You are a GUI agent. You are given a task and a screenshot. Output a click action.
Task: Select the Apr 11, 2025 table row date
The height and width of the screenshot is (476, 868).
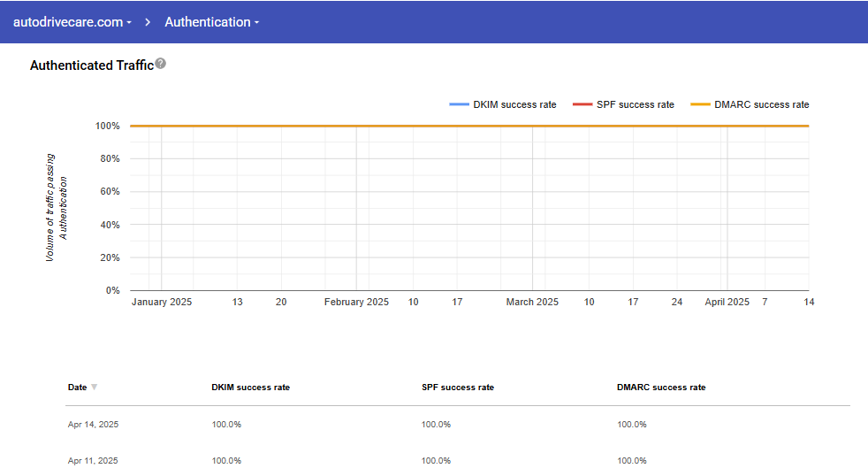[93, 461]
